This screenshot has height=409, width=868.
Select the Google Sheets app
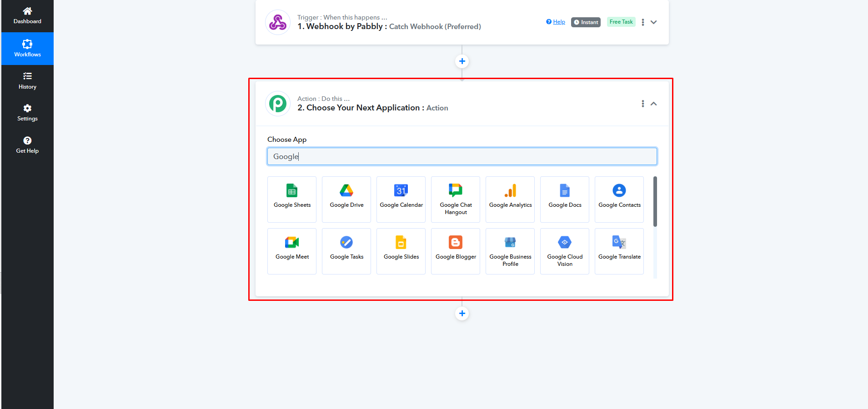[x=292, y=200]
